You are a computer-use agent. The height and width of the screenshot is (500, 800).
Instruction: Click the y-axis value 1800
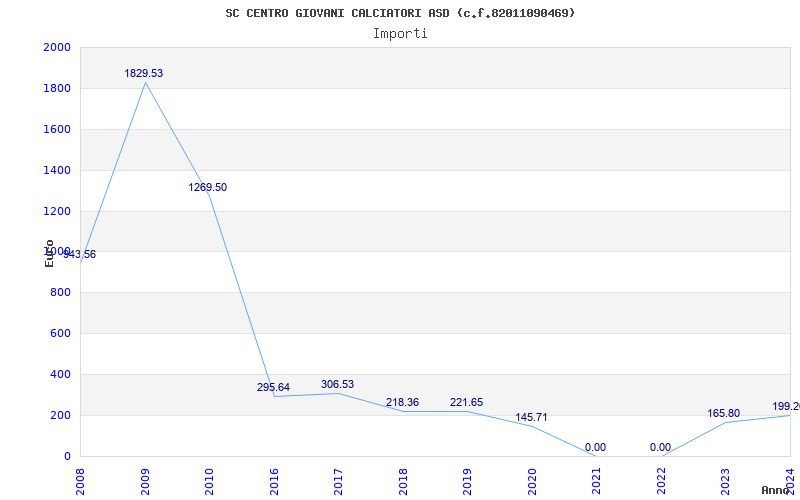[57, 88]
